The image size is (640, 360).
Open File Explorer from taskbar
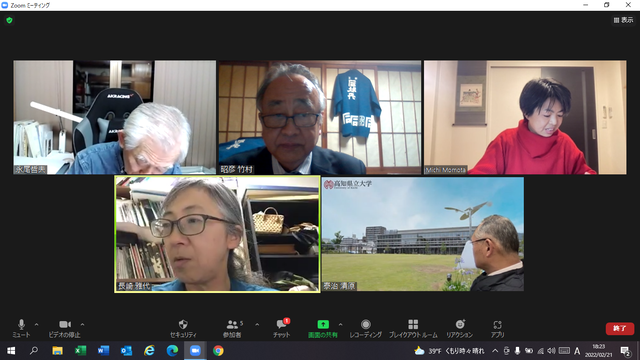(57, 351)
